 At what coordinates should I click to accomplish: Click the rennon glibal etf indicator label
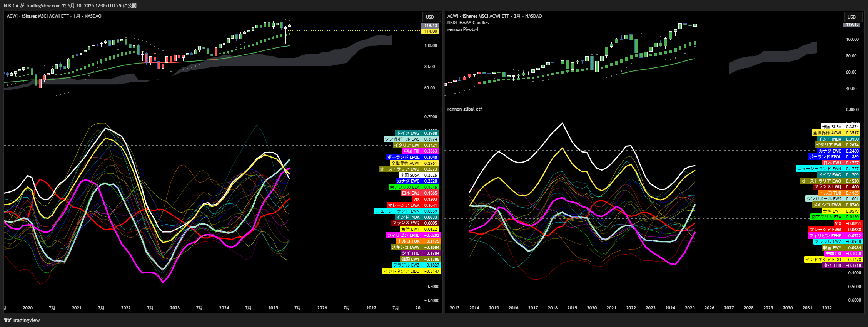pos(464,109)
